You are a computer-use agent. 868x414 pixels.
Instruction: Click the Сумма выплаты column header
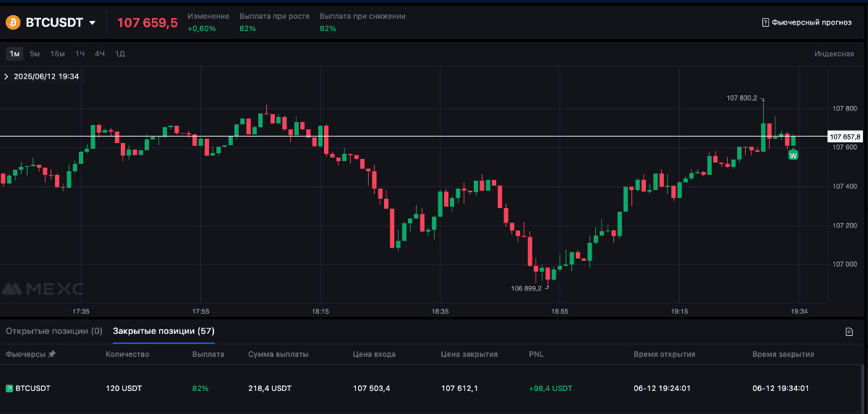click(x=278, y=354)
